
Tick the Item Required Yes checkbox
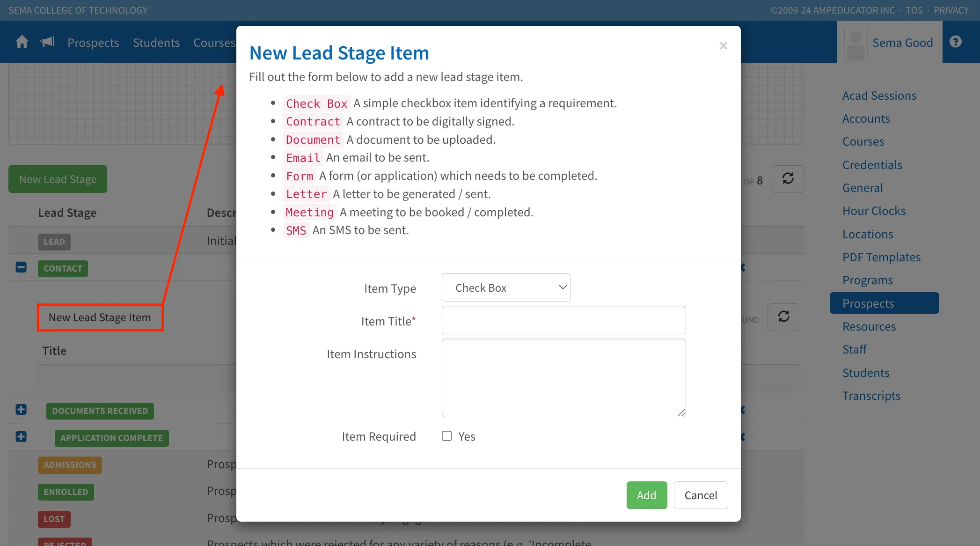click(447, 436)
